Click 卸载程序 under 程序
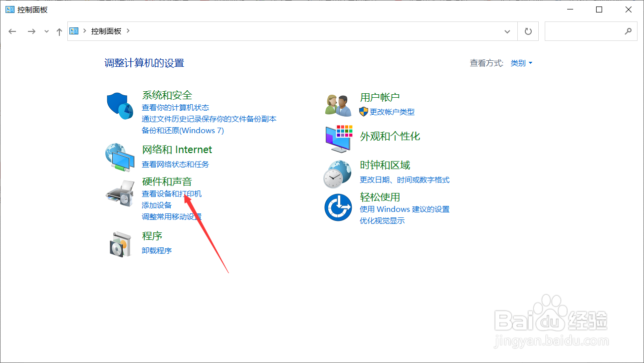644x363 pixels. pos(157,250)
